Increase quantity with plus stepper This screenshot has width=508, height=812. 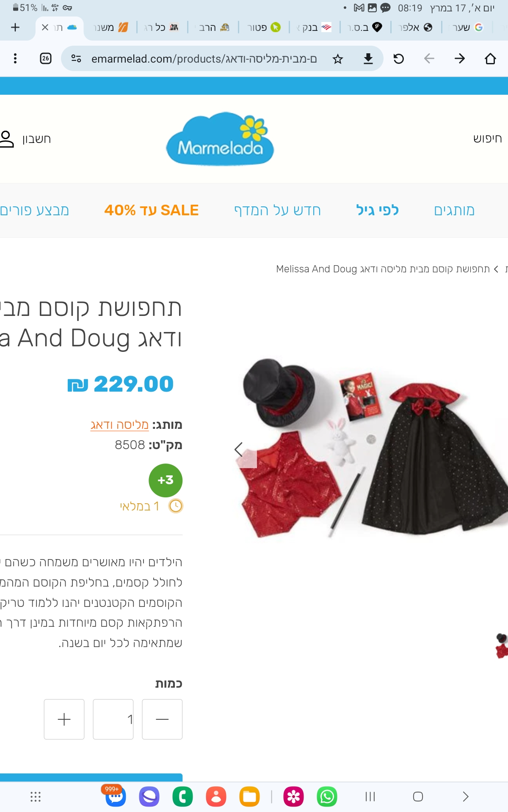coord(64,719)
